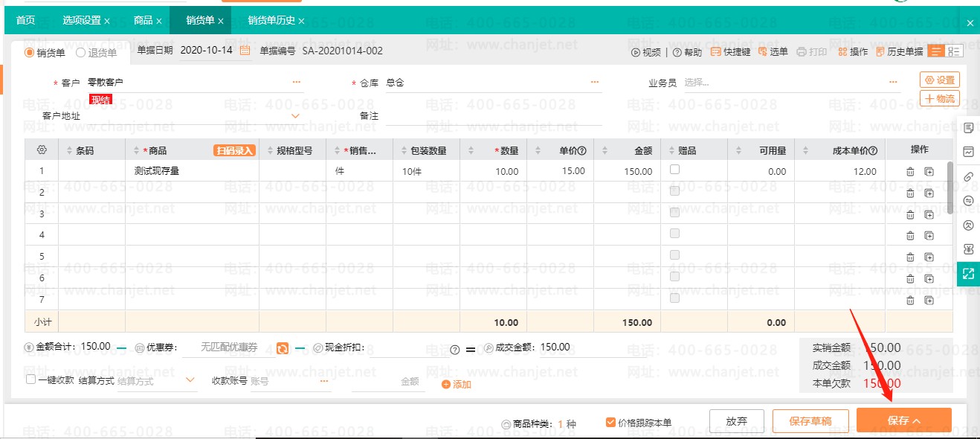The height and width of the screenshot is (439, 980).
Task: Click the refresh icon next to 优惠券
Action: 283,347
